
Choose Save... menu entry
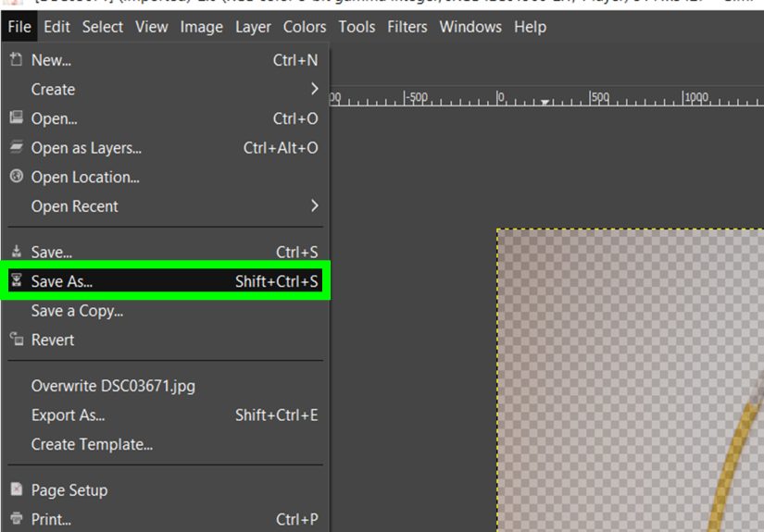click(x=165, y=252)
